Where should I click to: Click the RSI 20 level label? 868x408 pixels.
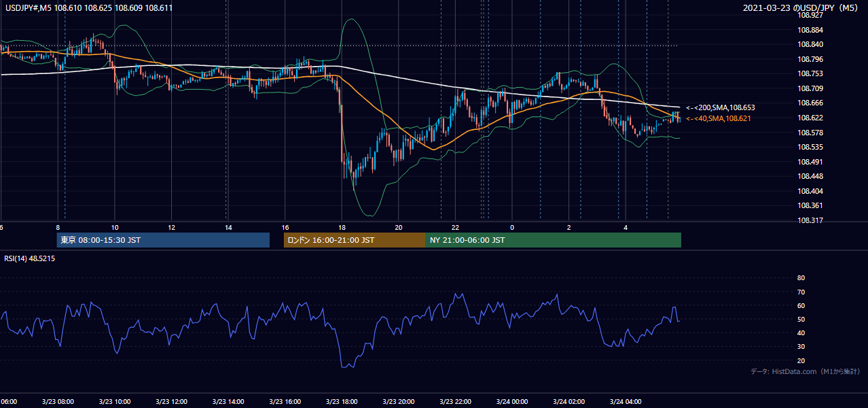coord(801,360)
